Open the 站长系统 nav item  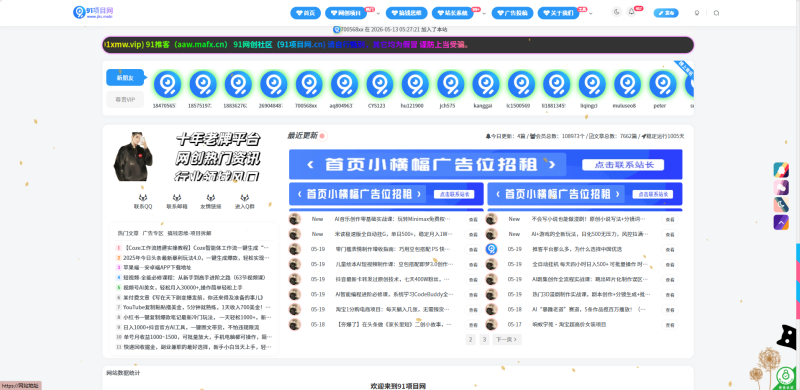[452, 13]
